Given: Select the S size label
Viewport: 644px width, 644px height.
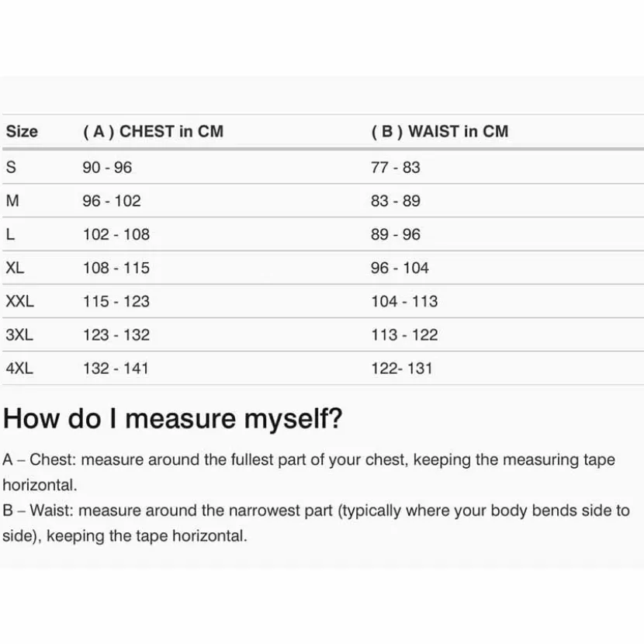Looking at the screenshot, I should tap(11, 167).
